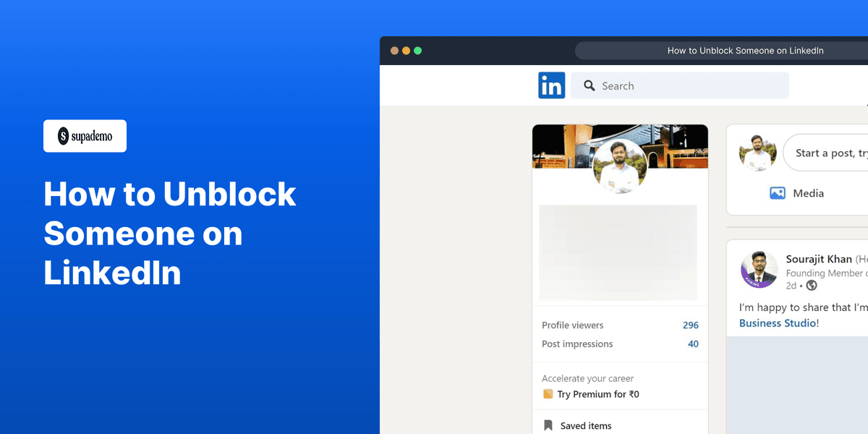868x434 pixels.
Task: Click your avatar next to Start a post
Action: [758, 153]
